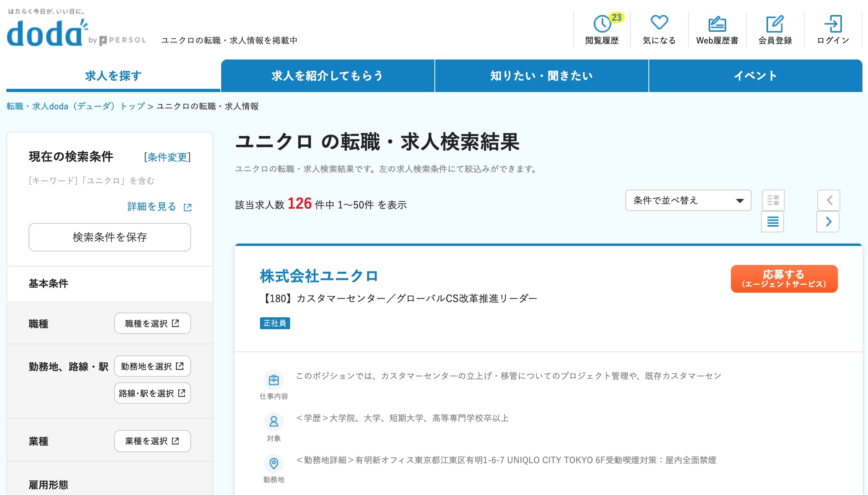This screenshot has height=495, width=868.
Task: Click 職種を選択 button
Action: click(x=153, y=324)
